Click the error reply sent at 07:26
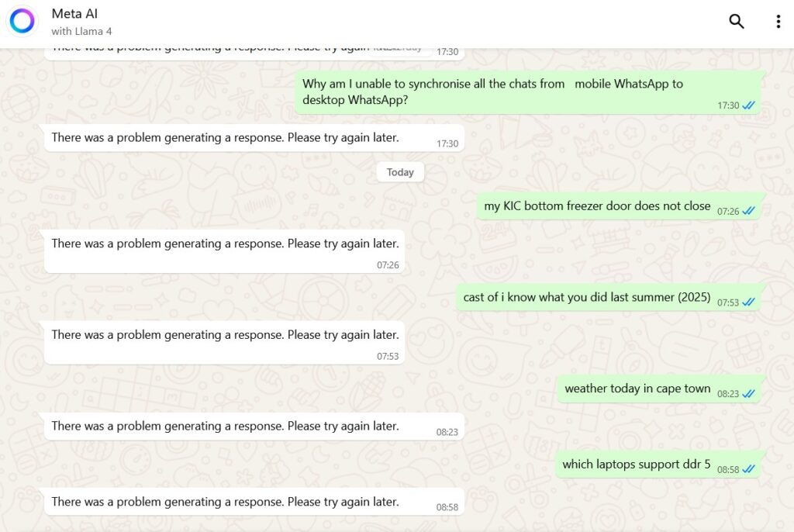Viewport: 794px width, 532px height. point(225,251)
